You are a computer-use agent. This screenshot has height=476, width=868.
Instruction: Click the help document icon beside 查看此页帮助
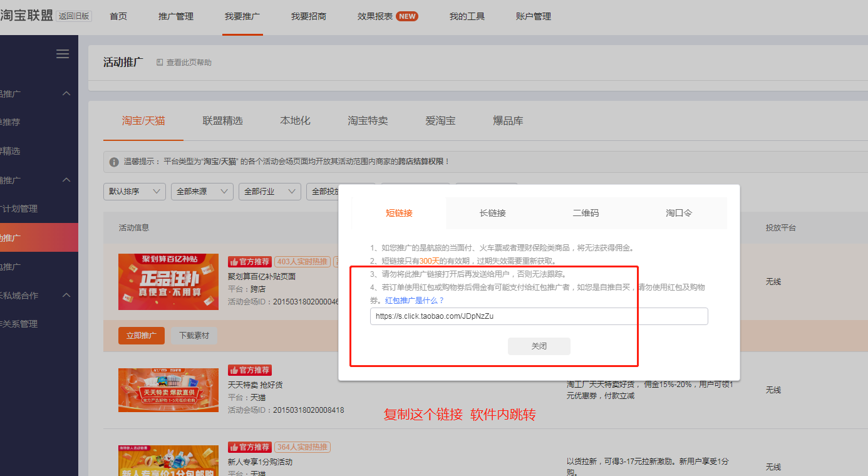[x=160, y=63]
